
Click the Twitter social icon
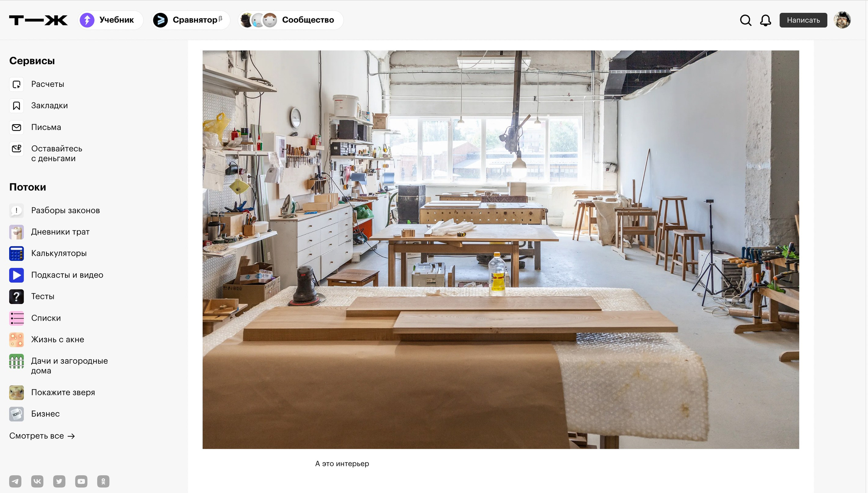[x=59, y=481]
